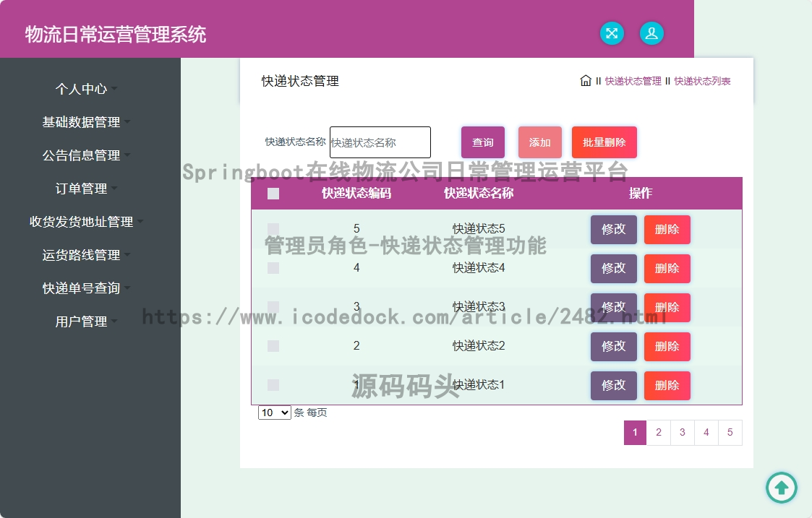Expand the 个人中心 sidebar menu
812x518 pixels.
(86, 89)
